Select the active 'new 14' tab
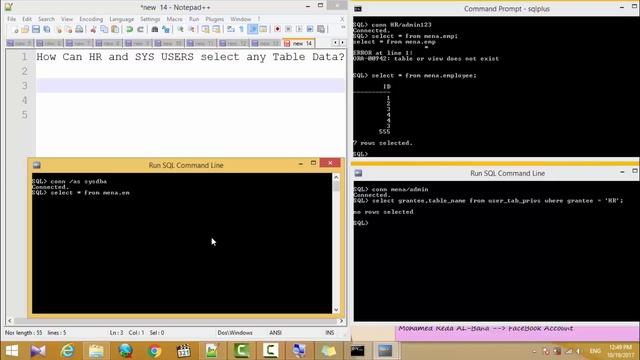The image size is (640, 360). 299,43
